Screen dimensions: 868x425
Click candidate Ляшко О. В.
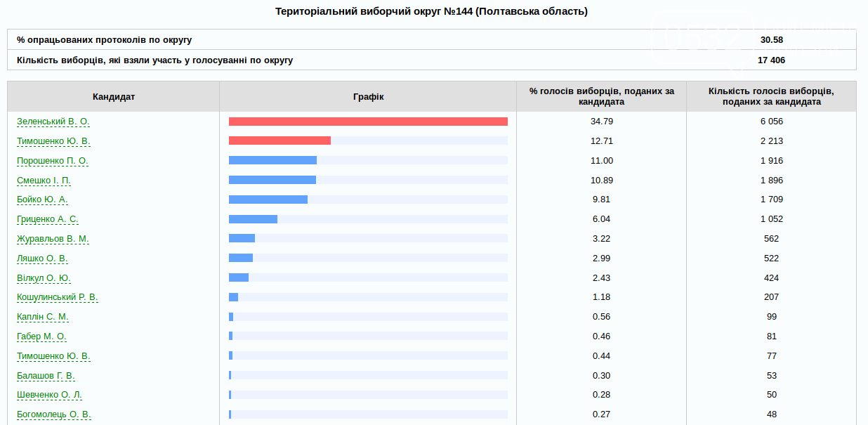pyautogui.click(x=42, y=259)
